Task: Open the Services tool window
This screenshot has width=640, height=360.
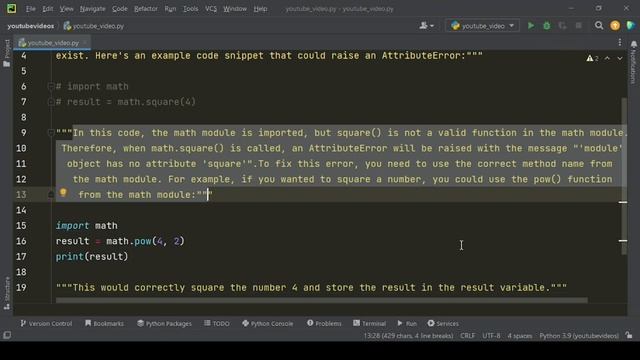Action: click(443, 323)
